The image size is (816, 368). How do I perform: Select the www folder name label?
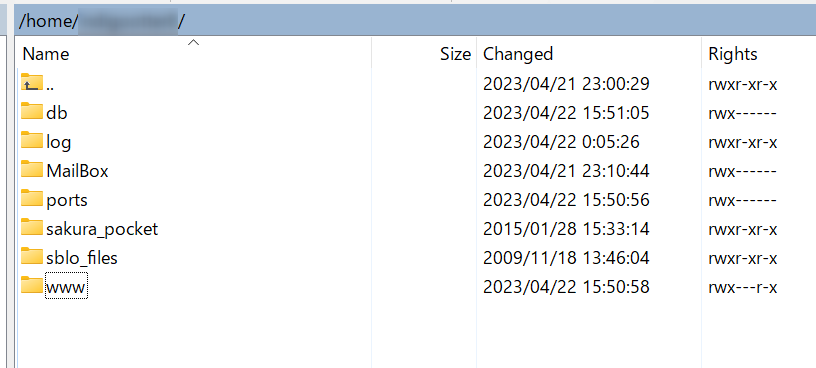(66, 286)
